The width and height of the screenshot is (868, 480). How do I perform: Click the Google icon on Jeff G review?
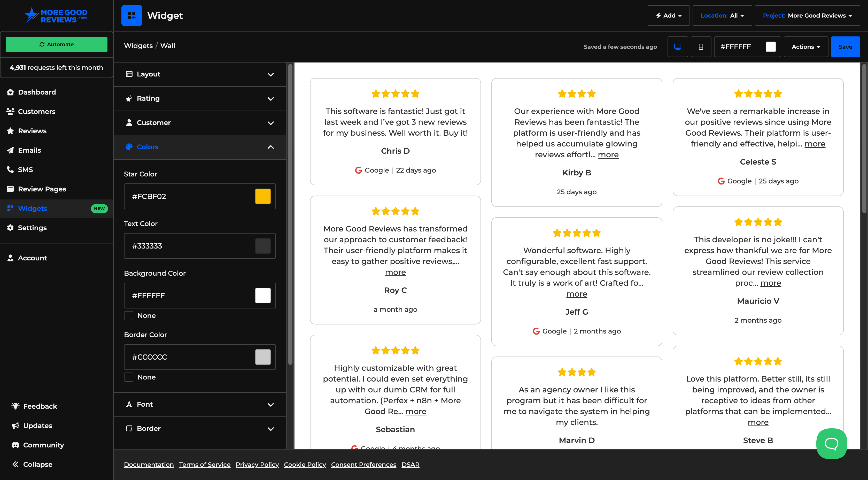click(x=536, y=331)
